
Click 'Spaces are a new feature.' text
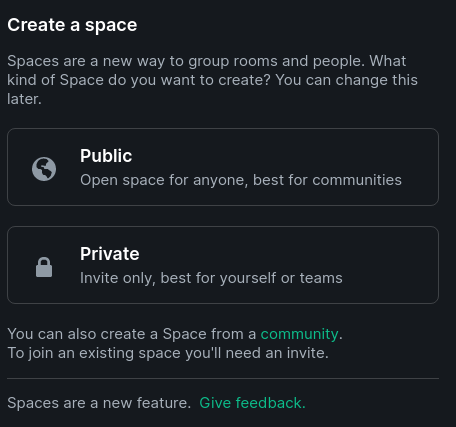[x=99, y=403]
